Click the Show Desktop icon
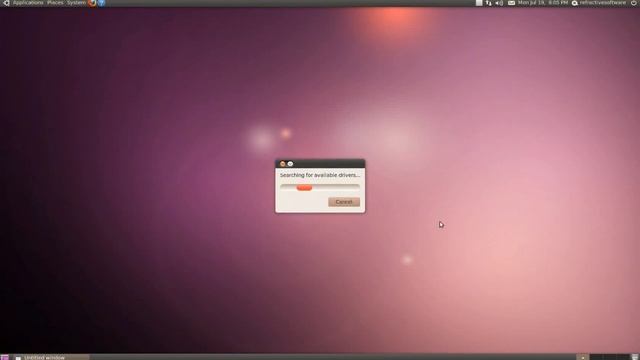This screenshot has height=360, width=640. coord(4,357)
